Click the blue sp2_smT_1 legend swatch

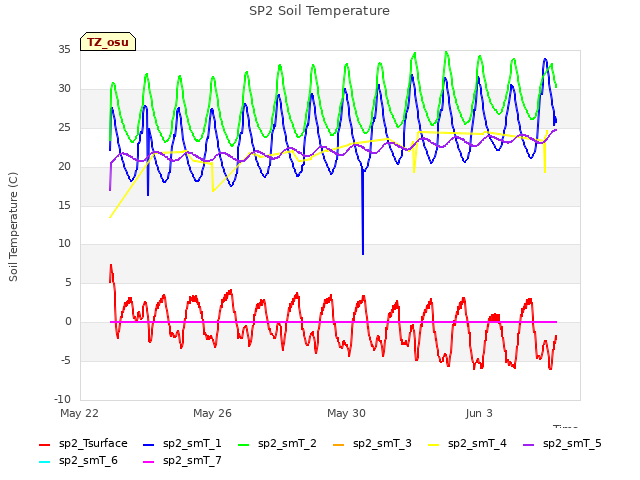tap(149, 445)
